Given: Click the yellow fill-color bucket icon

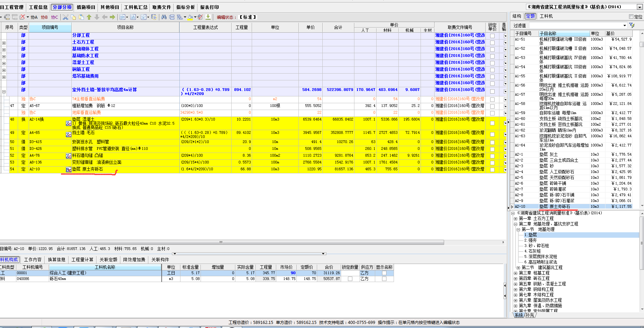Looking at the screenshot, I should [x=190, y=17].
